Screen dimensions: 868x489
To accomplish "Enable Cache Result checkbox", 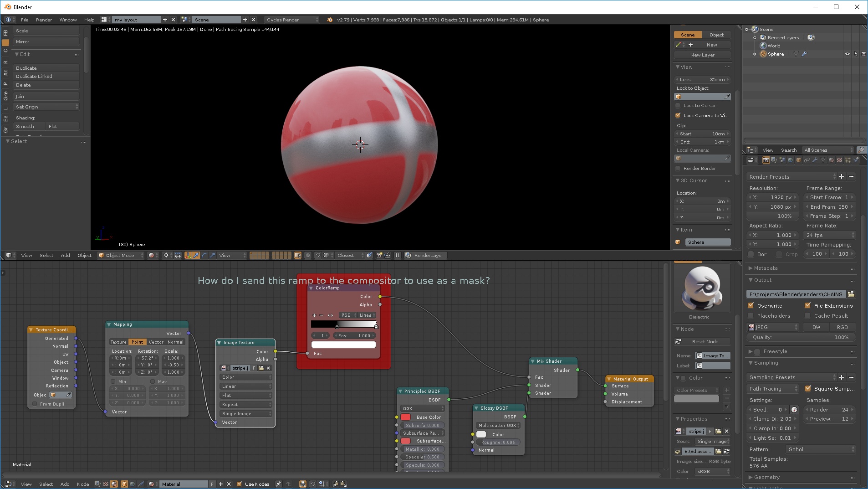I will 808,316.
